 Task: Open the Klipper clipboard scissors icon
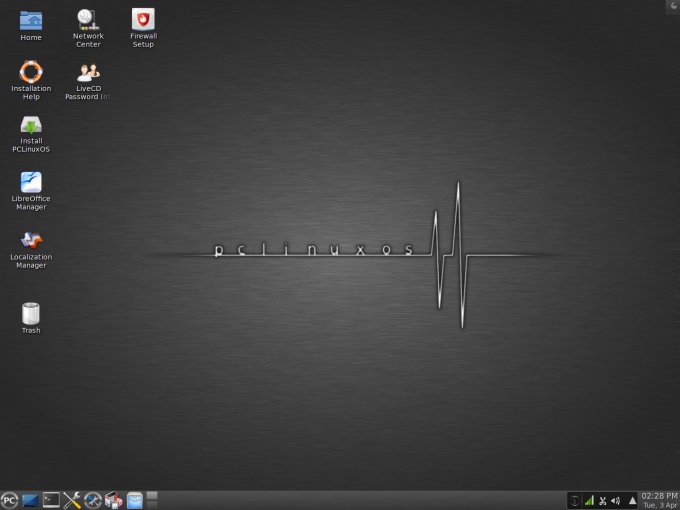tap(602, 501)
